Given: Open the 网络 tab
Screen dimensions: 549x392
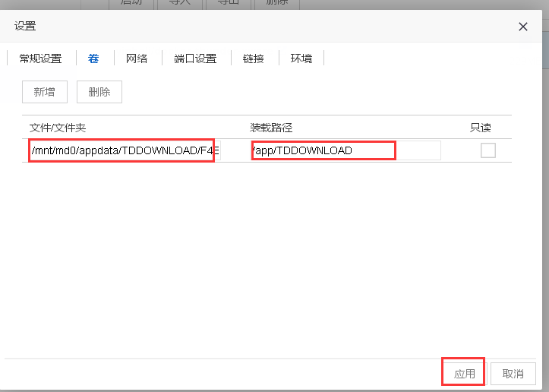Looking at the screenshot, I should click(x=137, y=58).
